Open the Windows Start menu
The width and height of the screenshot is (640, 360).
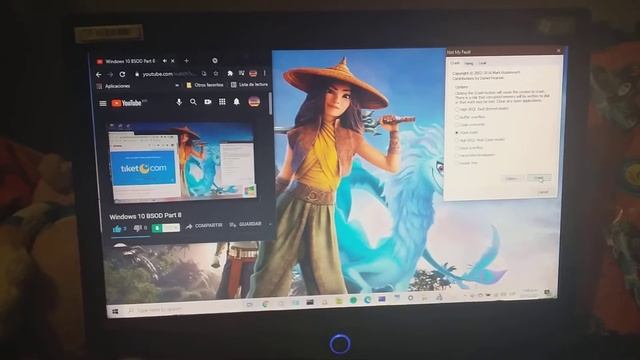point(115,311)
